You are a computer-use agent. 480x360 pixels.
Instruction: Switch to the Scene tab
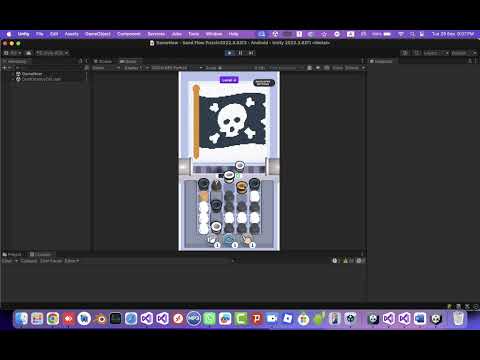point(103,61)
